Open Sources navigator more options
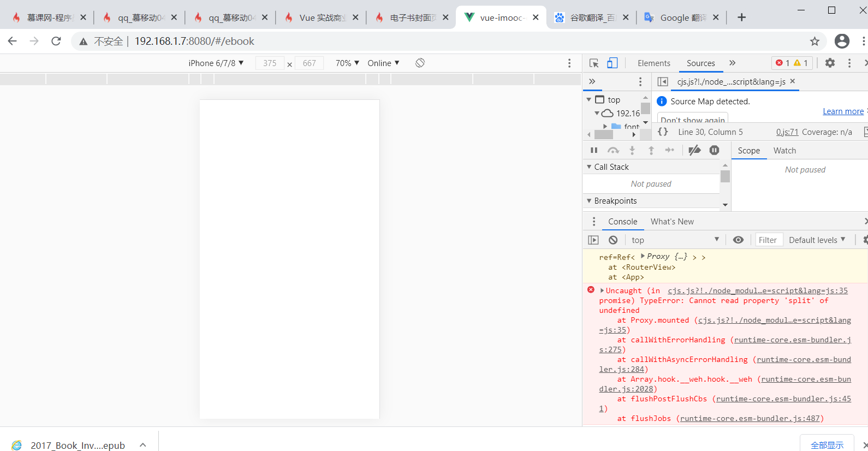The height and width of the screenshot is (451, 868). (x=640, y=81)
